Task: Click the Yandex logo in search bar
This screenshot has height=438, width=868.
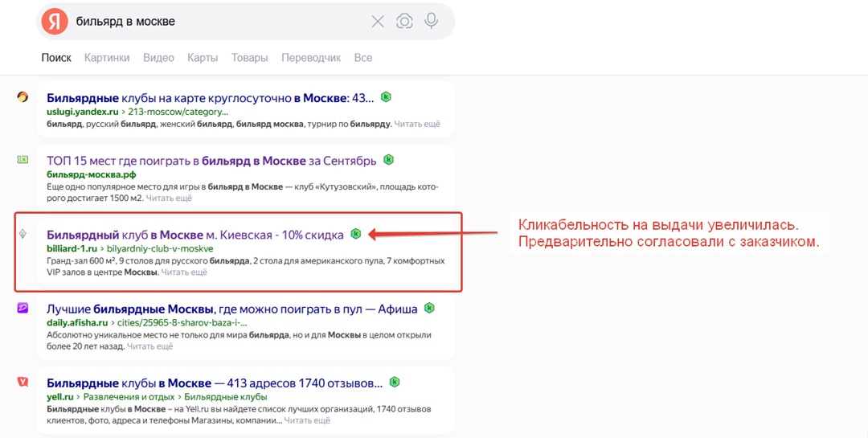Action: pos(55,22)
